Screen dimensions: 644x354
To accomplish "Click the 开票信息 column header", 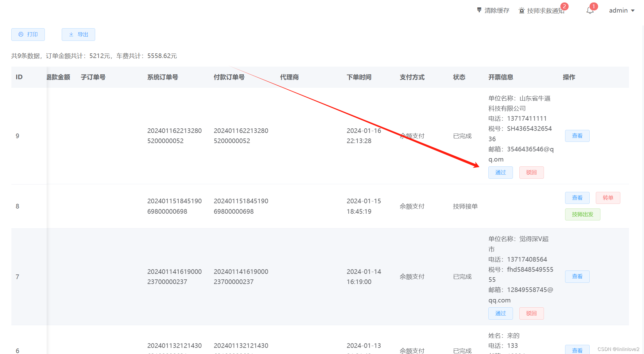I will [x=501, y=77].
